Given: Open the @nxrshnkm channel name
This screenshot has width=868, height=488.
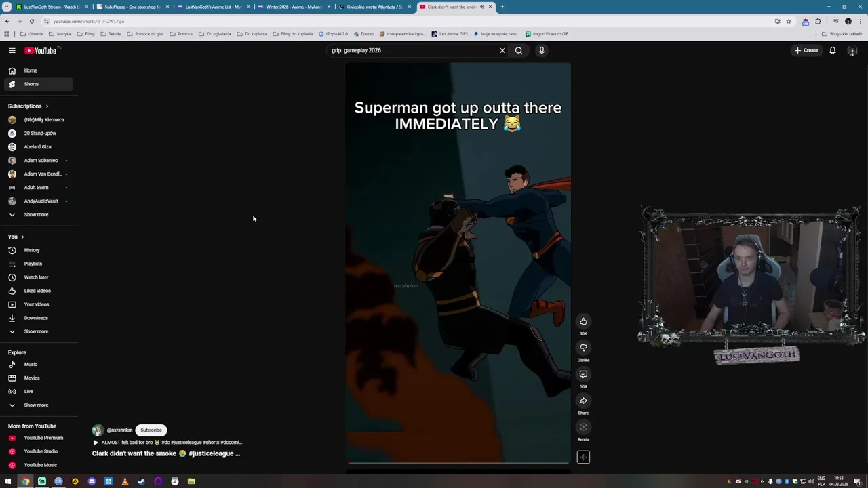Looking at the screenshot, I should click(119, 430).
